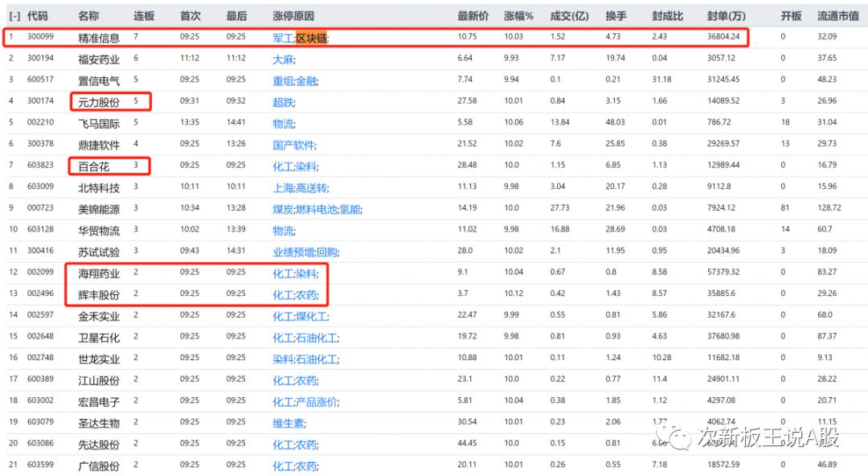Open the 化工;农药 link for 先达股份
This screenshot has height=476, width=868.
pyautogui.click(x=296, y=445)
